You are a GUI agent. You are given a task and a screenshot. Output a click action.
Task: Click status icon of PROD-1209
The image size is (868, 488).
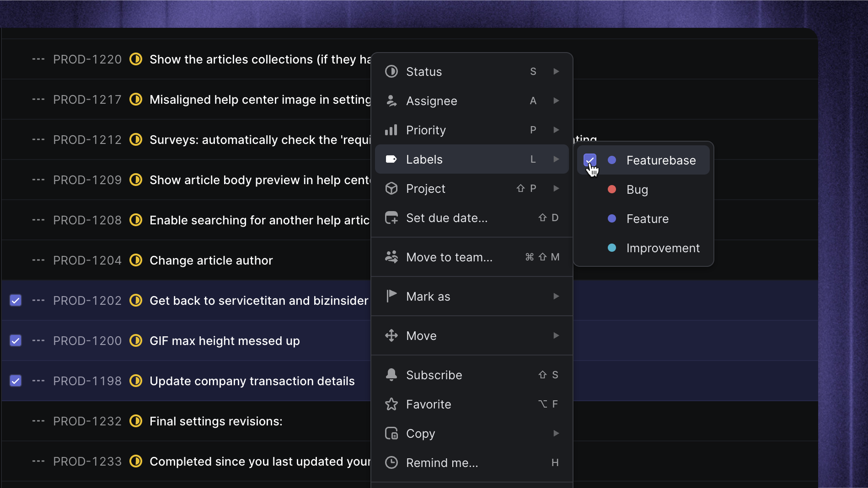coord(136,180)
